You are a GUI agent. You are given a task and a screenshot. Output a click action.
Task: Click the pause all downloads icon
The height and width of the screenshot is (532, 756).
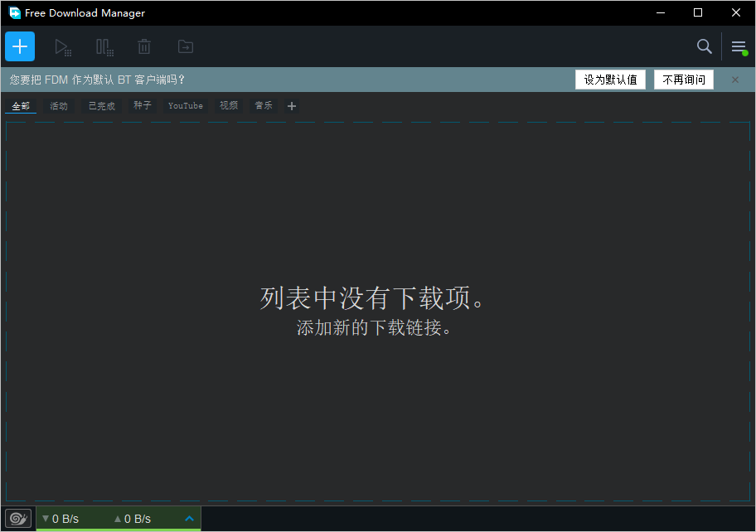click(104, 47)
